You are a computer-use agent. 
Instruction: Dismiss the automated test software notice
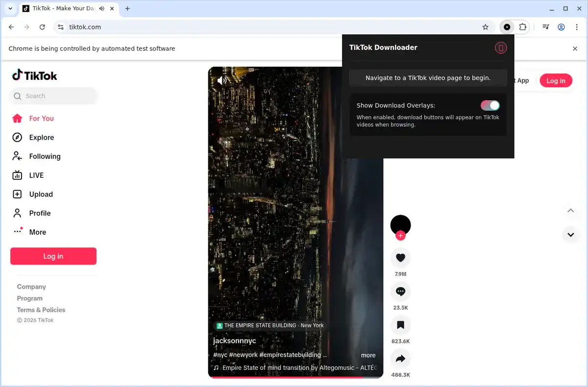(575, 48)
